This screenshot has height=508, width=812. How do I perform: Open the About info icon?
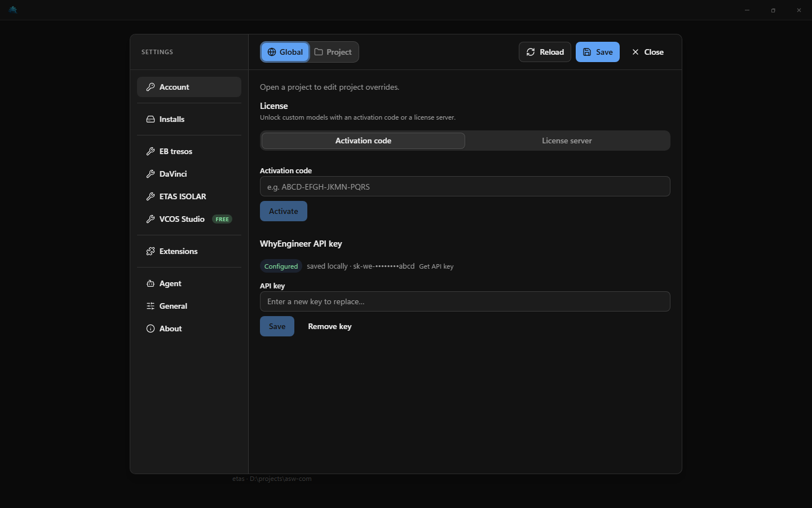[x=151, y=329]
